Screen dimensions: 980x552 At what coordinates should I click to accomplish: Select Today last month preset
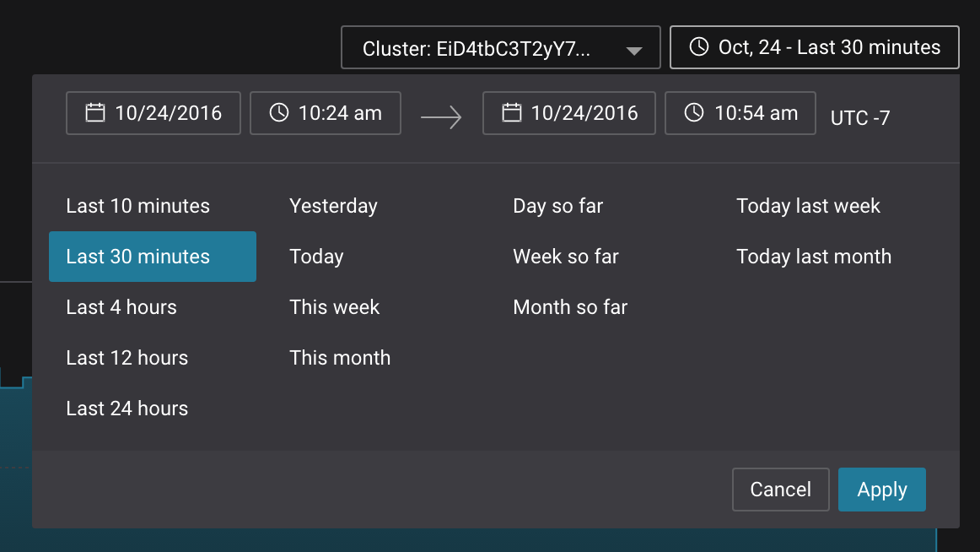pos(814,257)
